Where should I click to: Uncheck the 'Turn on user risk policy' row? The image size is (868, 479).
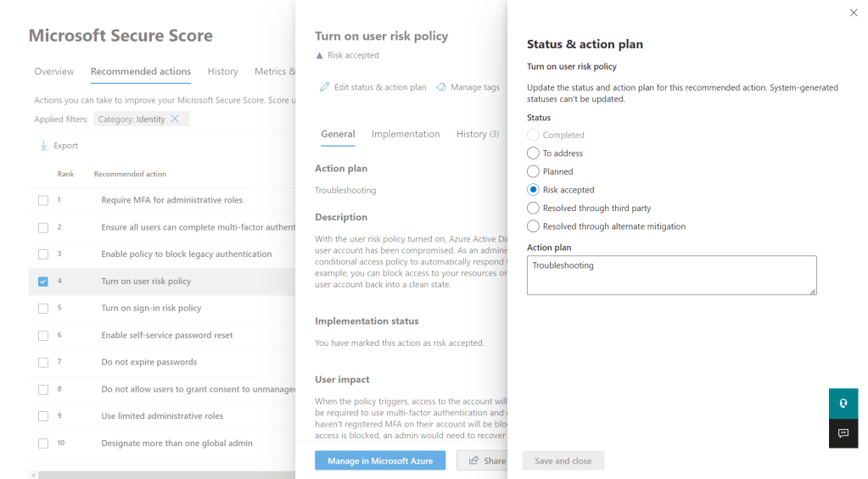pos(43,281)
